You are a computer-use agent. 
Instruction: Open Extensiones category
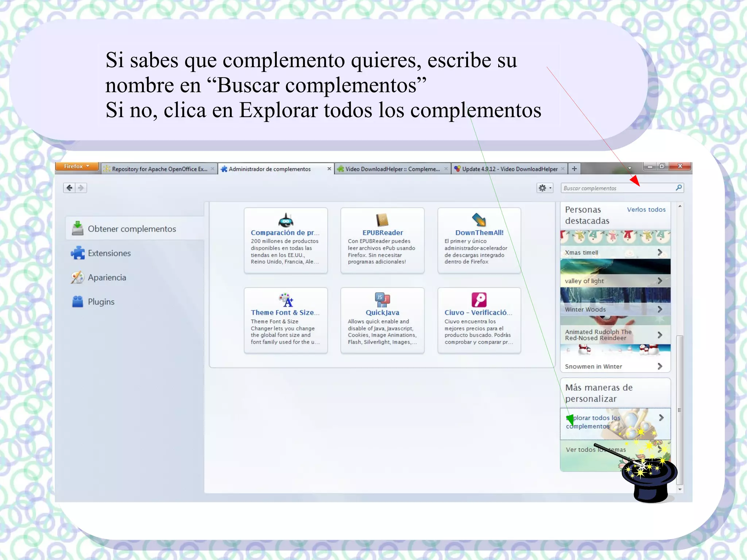(109, 253)
